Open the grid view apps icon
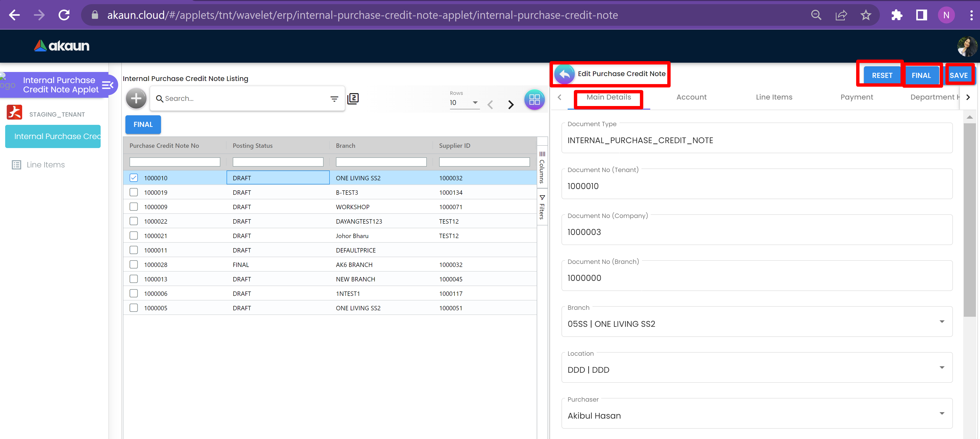This screenshot has width=980, height=439. click(534, 99)
